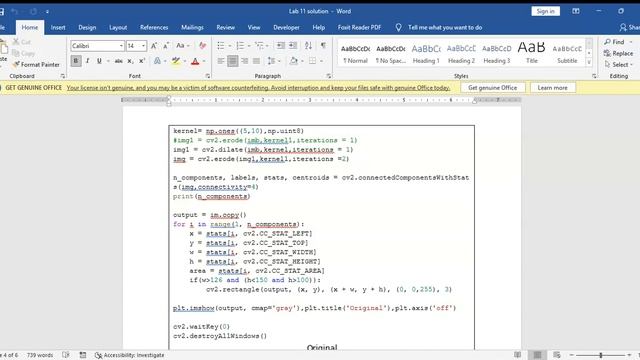This screenshot has height=360, width=640.
Task: Click Sort icon
Action: 308,46
